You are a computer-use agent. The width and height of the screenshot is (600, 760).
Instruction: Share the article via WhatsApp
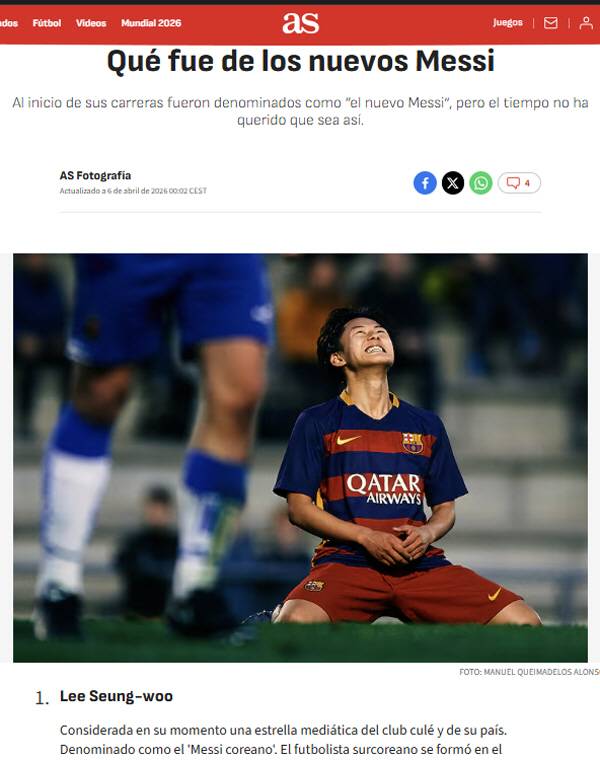481,183
